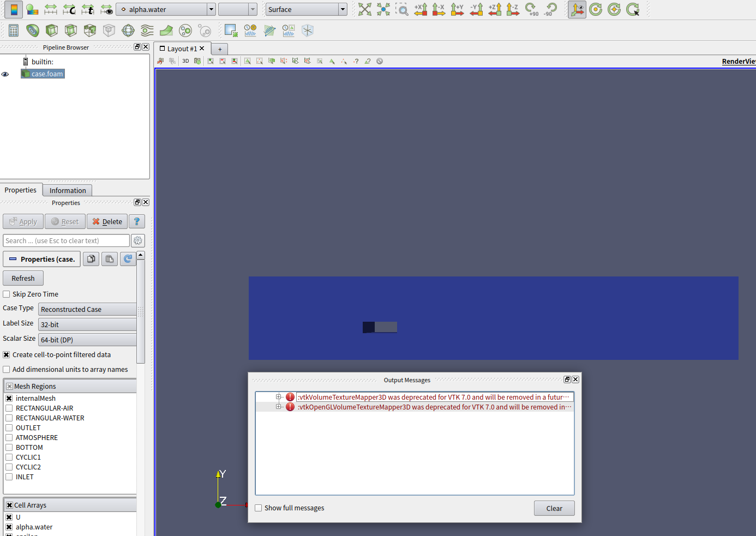
Task: Expand the first vtkVolumeTextureMapper3D message
Action: point(278,397)
